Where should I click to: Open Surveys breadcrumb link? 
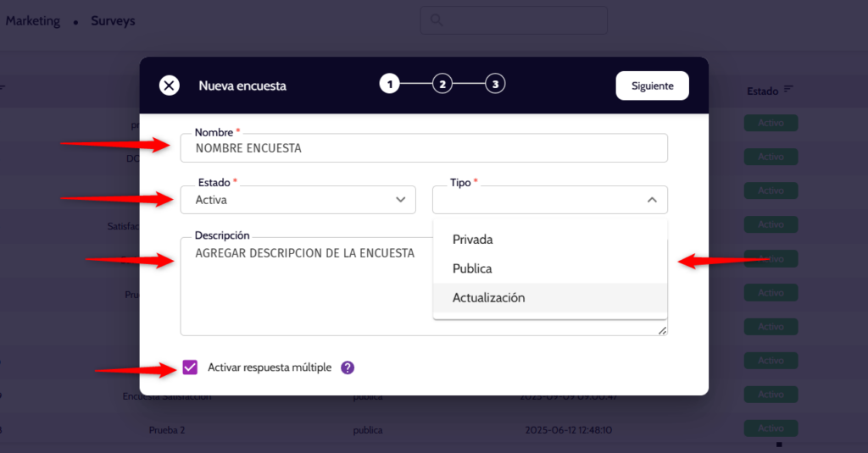point(113,21)
